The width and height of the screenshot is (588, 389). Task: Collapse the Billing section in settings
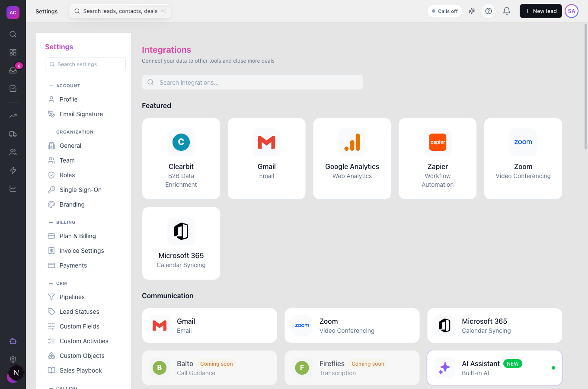point(62,223)
